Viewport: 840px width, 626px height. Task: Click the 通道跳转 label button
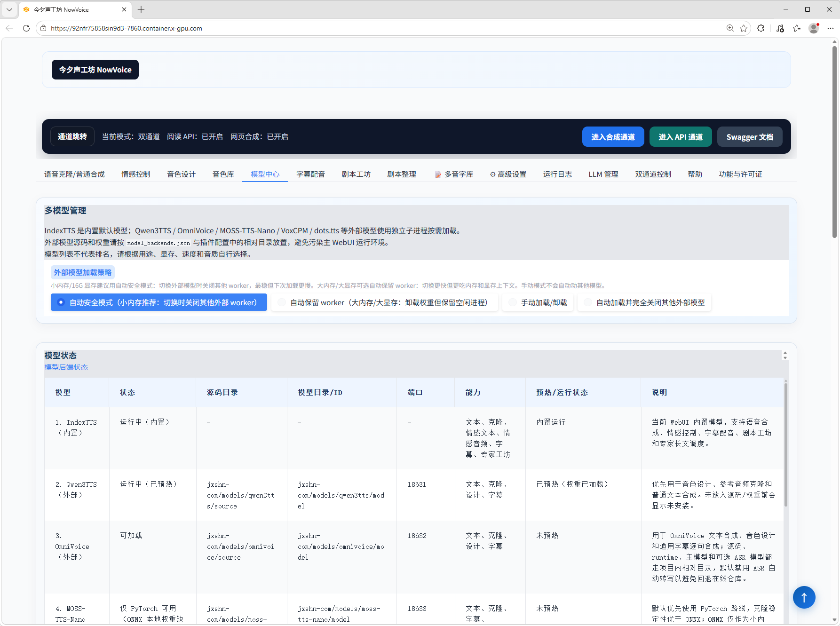click(72, 136)
